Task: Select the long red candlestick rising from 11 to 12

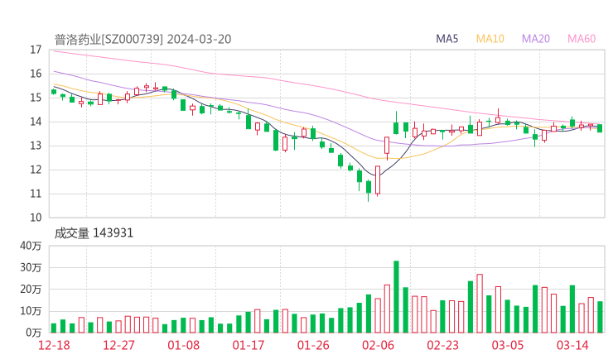Action: [x=378, y=180]
